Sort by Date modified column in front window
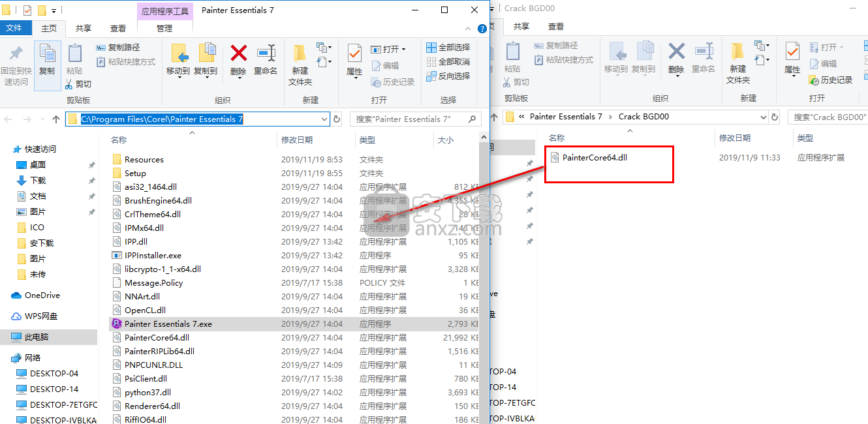This screenshot has height=424, width=868. (297, 140)
